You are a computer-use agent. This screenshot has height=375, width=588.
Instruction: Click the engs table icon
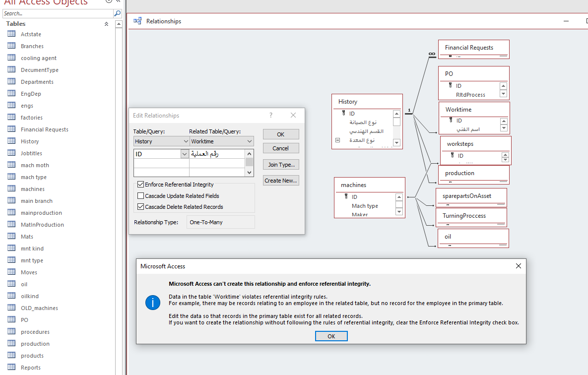11,105
